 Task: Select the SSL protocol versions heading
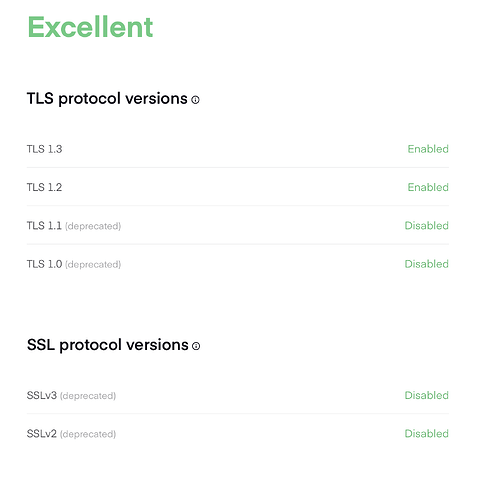click(x=108, y=345)
